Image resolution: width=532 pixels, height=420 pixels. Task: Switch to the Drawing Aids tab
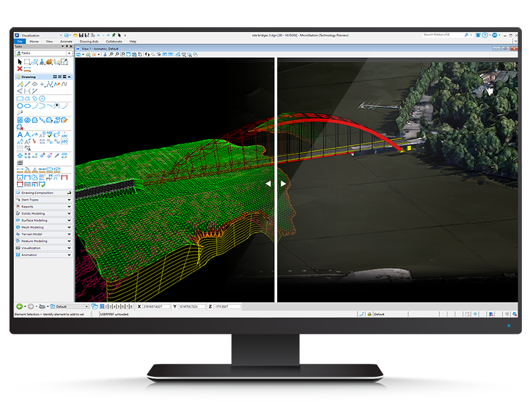click(89, 41)
